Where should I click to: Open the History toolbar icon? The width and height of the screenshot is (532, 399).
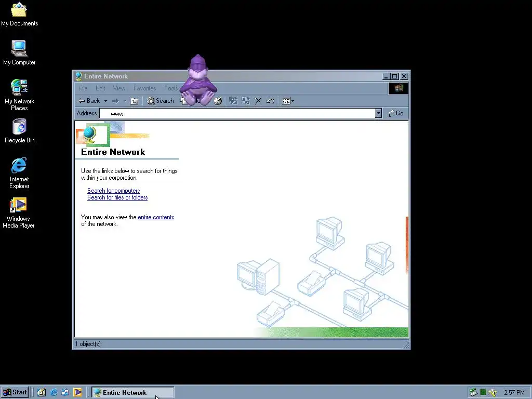pos(218,101)
